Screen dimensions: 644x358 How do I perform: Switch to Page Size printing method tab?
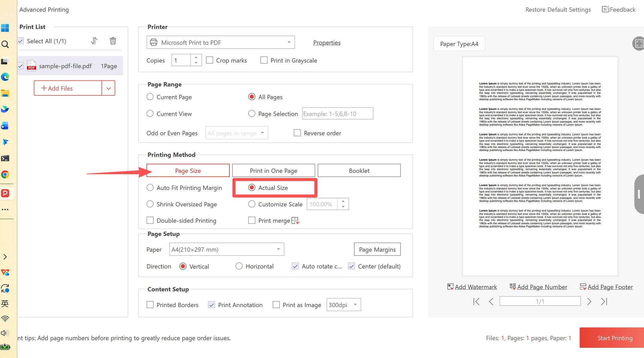point(188,170)
